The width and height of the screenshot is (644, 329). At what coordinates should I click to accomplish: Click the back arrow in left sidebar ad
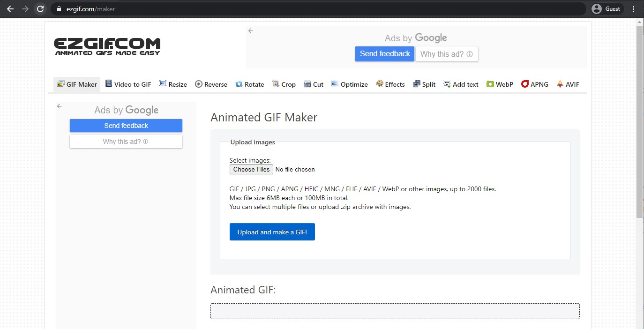(x=60, y=106)
